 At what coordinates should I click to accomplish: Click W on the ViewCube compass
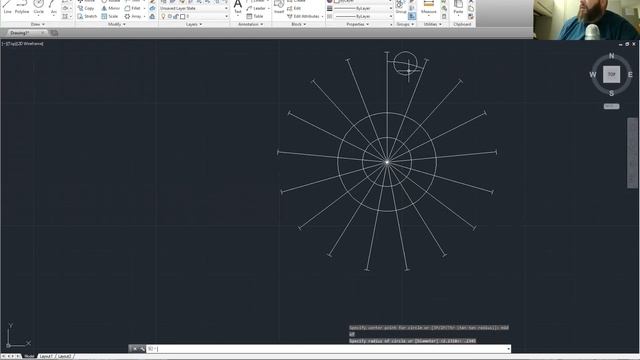(593, 74)
